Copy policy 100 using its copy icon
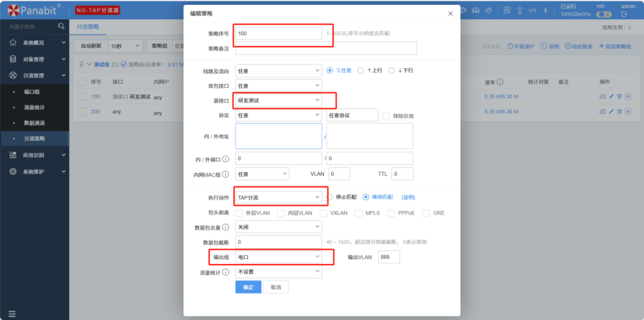 pyautogui.click(x=603, y=97)
